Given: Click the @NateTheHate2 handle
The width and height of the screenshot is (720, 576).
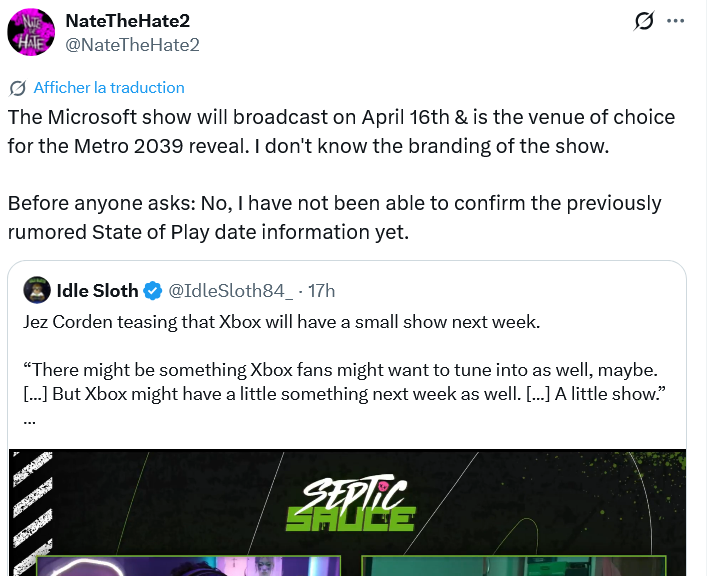Looking at the screenshot, I should pos(132,44).
